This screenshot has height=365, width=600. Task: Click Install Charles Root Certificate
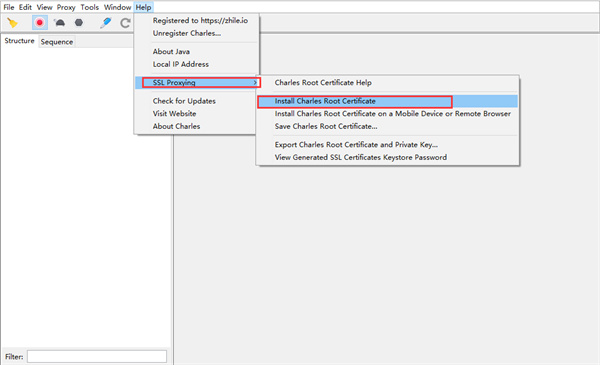click(x=388, y=101)
